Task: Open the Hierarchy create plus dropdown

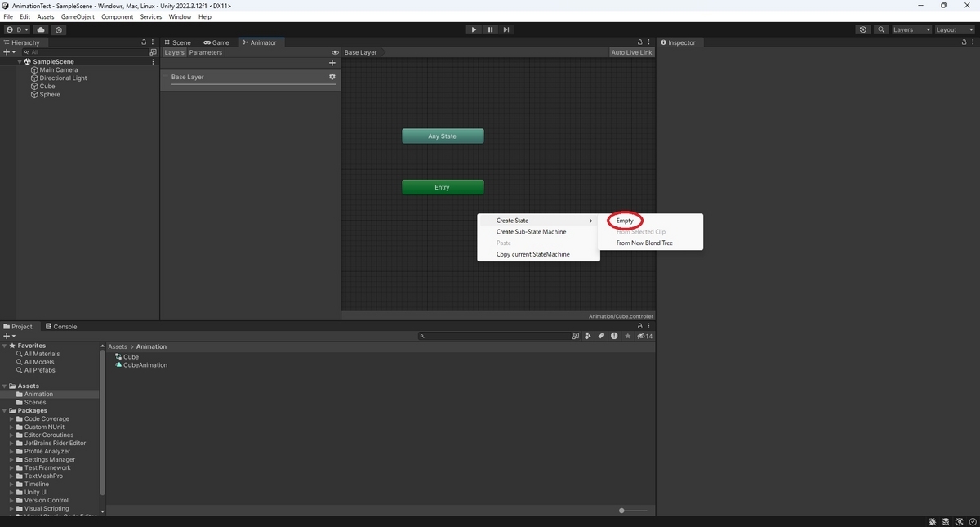Action: point(9,51)
